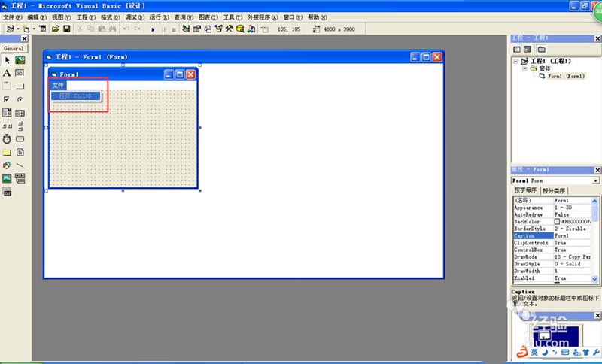Click the Visual Component Manager toolbar icon

pos(251,29)
